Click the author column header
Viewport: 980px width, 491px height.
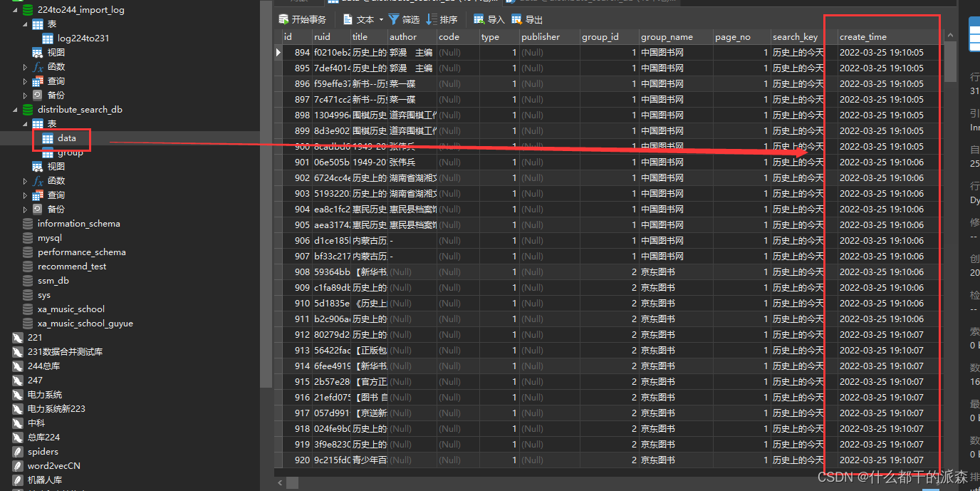[412, 37]
